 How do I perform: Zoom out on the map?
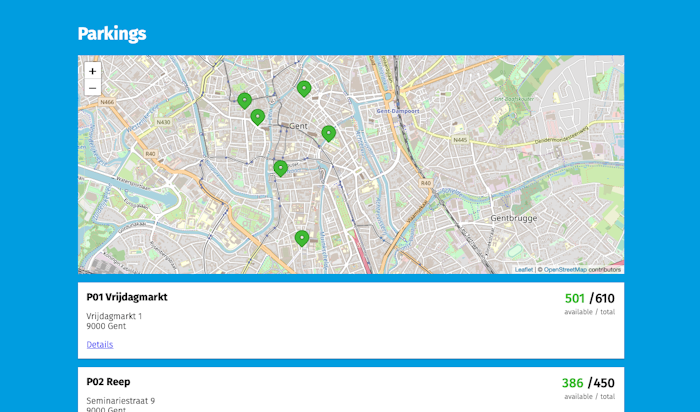pyautogui.click(x=92, y=87)
